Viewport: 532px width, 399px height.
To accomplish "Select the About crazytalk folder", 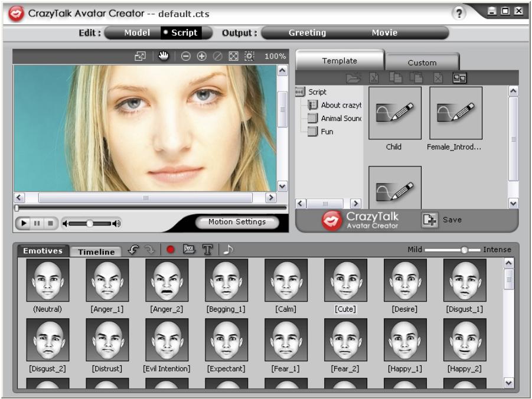I will tap(335, 105).
